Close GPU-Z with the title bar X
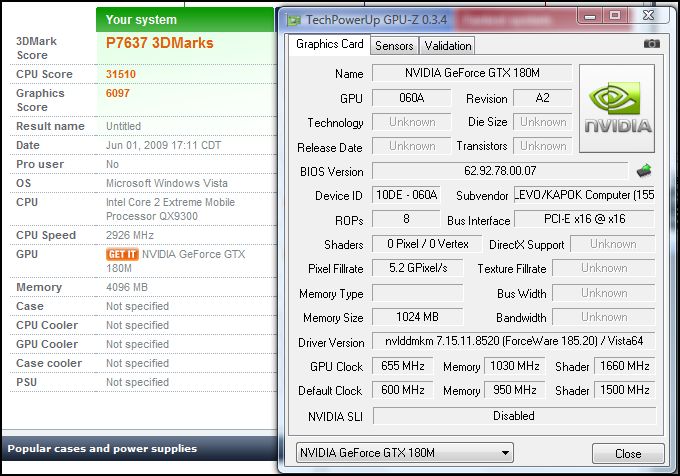This screenshot has height=476, width=680. (648, 16)
